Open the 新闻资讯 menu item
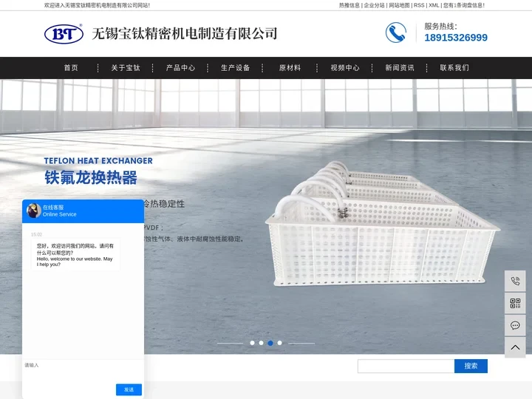Screen dimensions: 532x399 (399, 68)
